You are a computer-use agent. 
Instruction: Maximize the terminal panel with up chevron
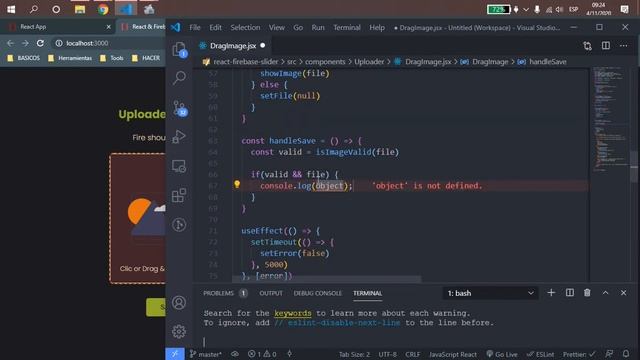pyautogui.click(x=605, y=293)
